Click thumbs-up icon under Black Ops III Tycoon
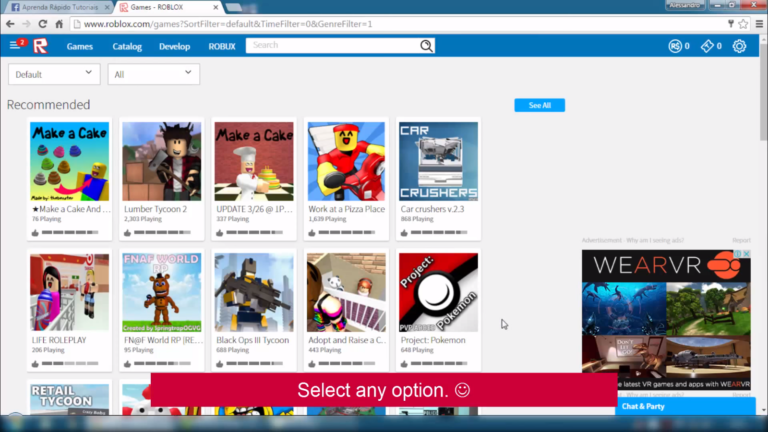The width and height of the screenshot is (768, 432). pos(219,364)
